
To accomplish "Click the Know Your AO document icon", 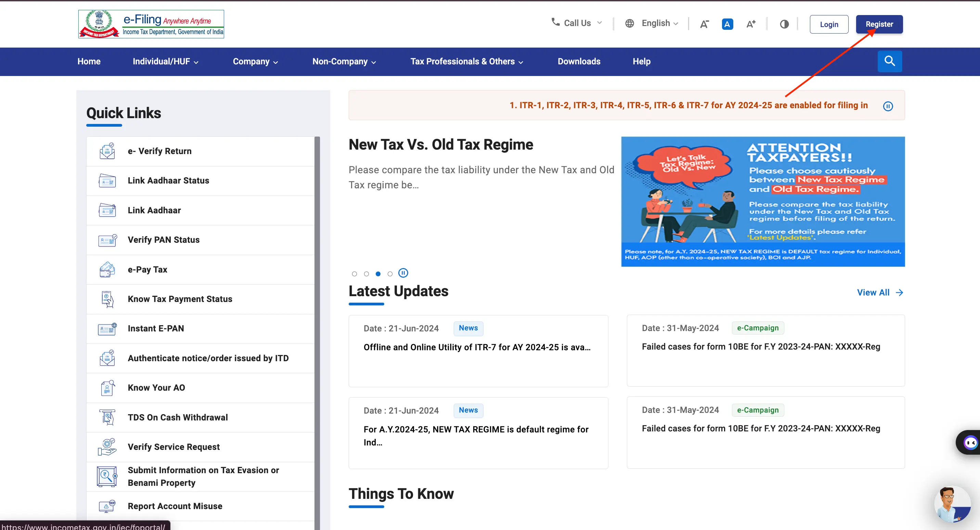I will [x=108, y=388].
